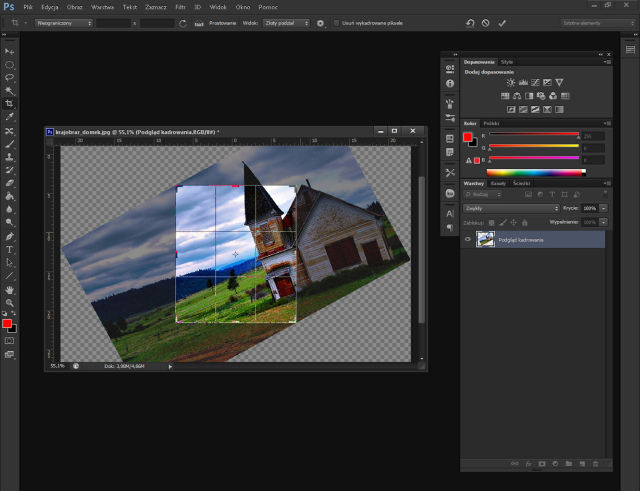Select the Hand tool
Screen dimensions: 640x491
point(9,290)
